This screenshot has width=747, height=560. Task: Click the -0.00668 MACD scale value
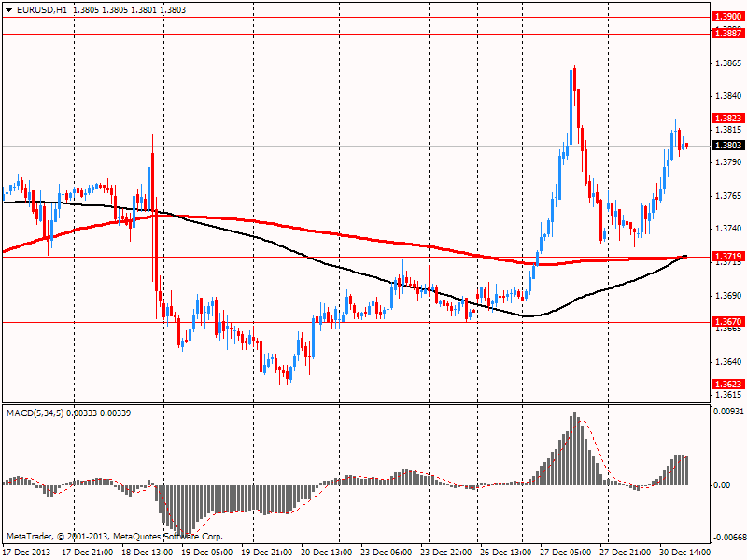728,538
